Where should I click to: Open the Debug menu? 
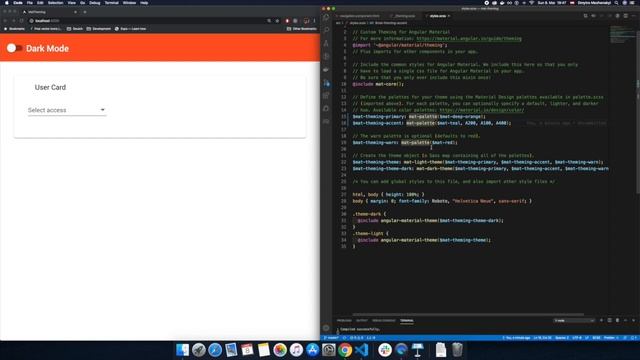tap(95, 2)
